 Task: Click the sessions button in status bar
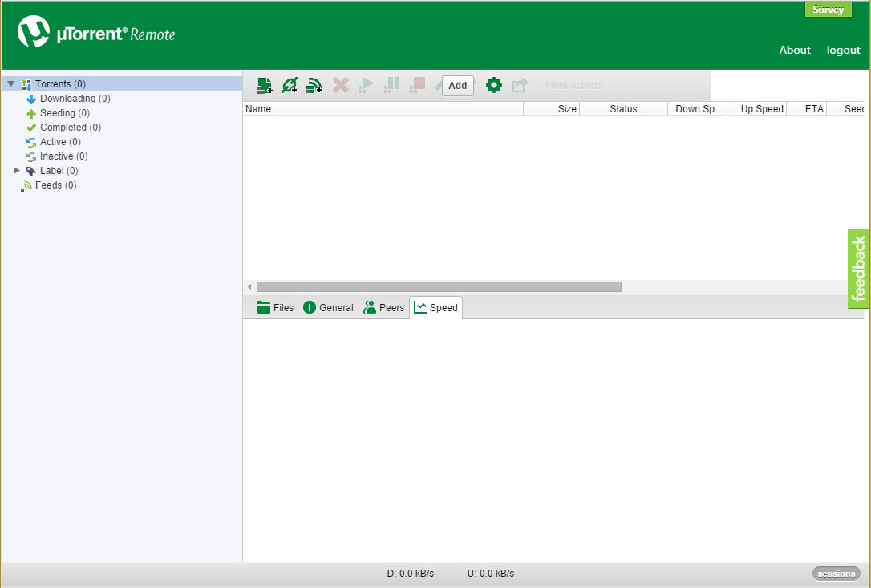click(x=837, y=574)
